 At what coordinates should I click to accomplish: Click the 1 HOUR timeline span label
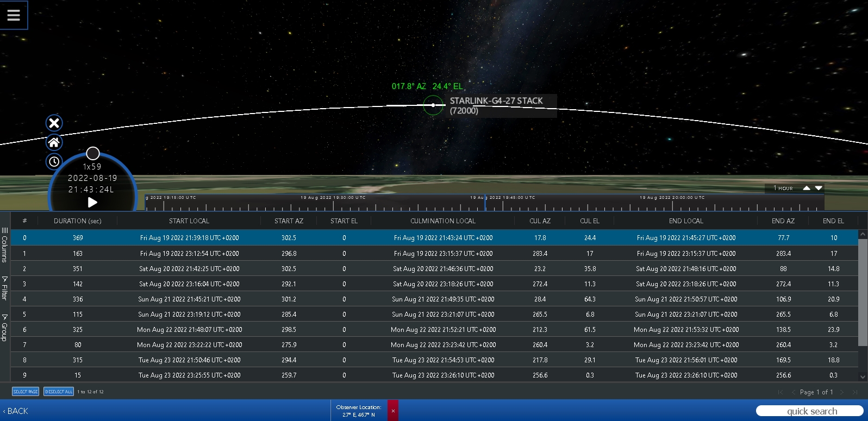[783, 188]
